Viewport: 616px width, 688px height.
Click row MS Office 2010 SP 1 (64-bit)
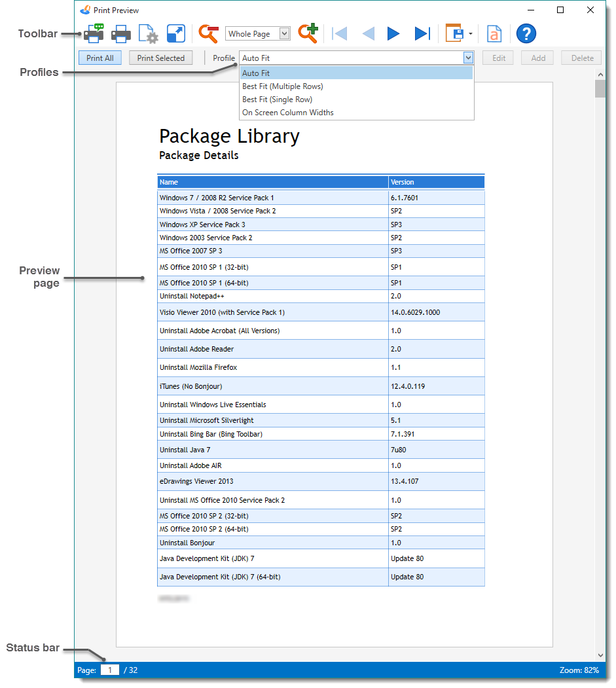[321, 283]
